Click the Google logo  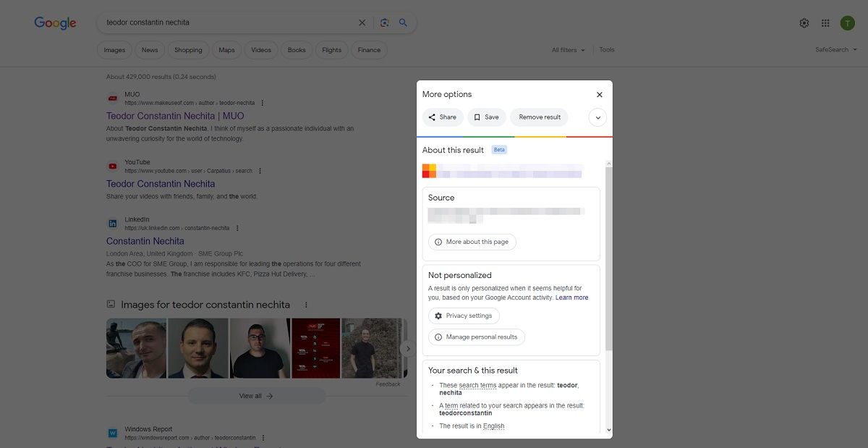(55, 23)
